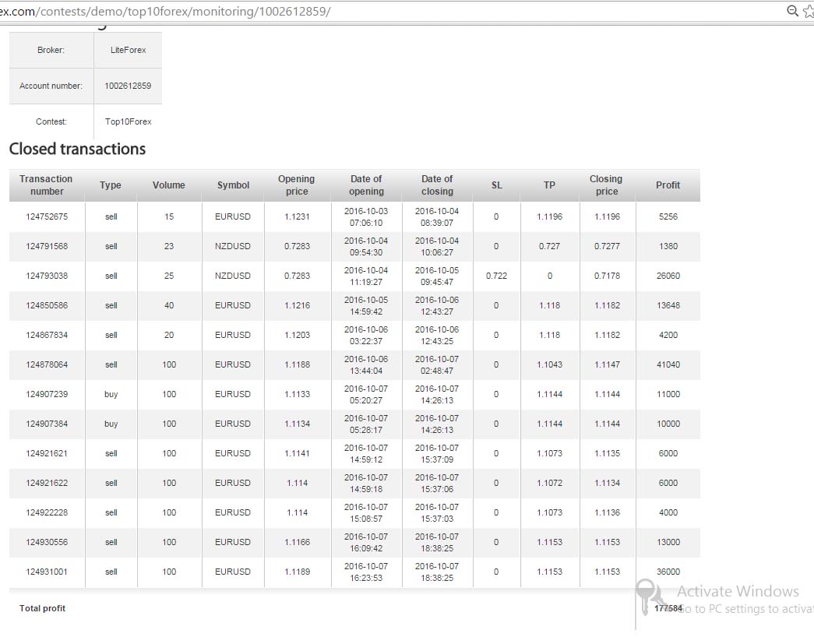Viewport: 814px width, 644px height.
Task: Click the Date of opening column header
Action: click(366, 185)
